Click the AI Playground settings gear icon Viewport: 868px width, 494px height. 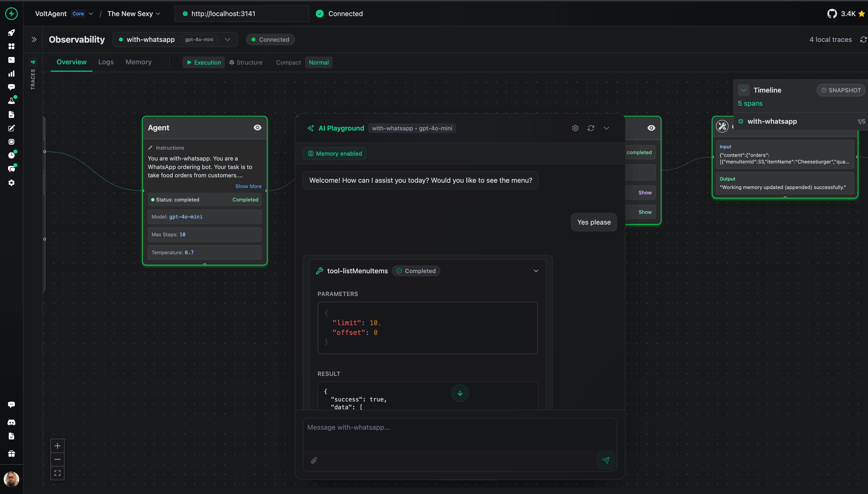(575, 128)
